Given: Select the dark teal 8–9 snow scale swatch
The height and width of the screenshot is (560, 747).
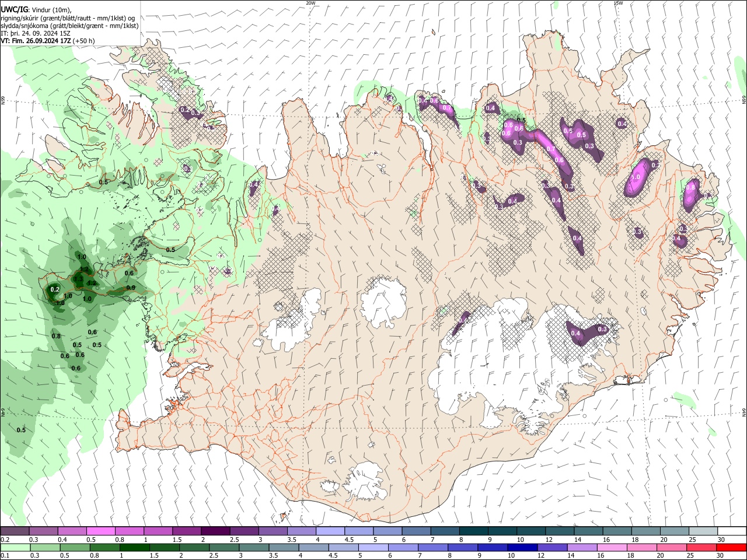Looking at the screenshot, I should (474, 531).
